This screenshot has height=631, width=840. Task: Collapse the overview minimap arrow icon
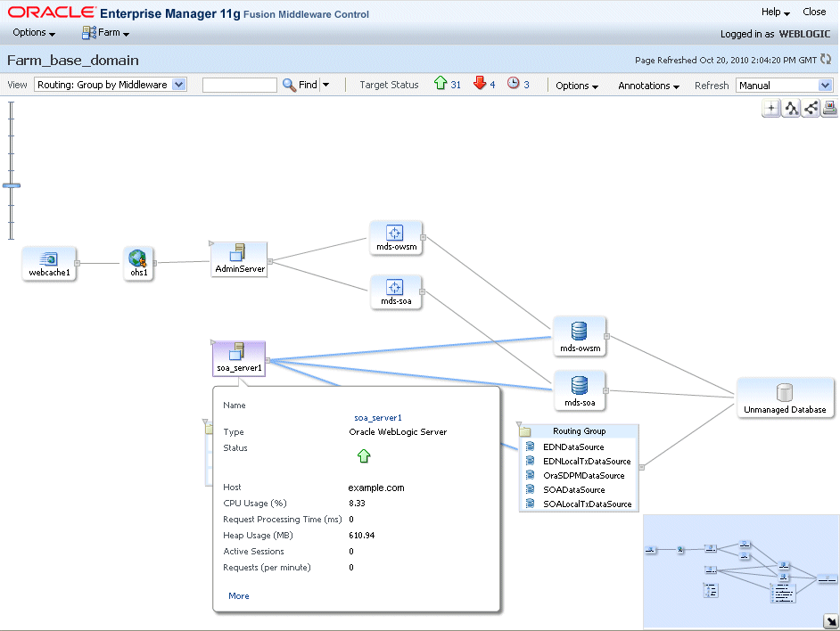(831, 621)
